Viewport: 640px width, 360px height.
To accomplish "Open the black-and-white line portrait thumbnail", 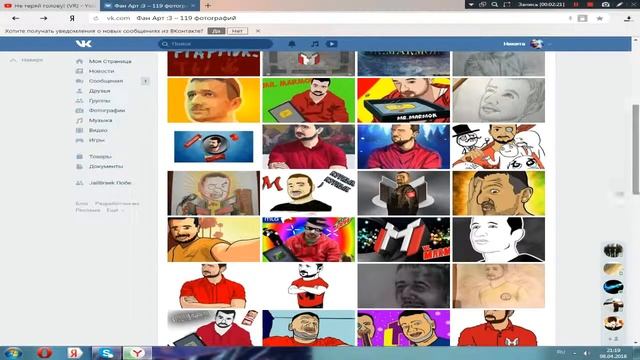I will tap(498, 240).
